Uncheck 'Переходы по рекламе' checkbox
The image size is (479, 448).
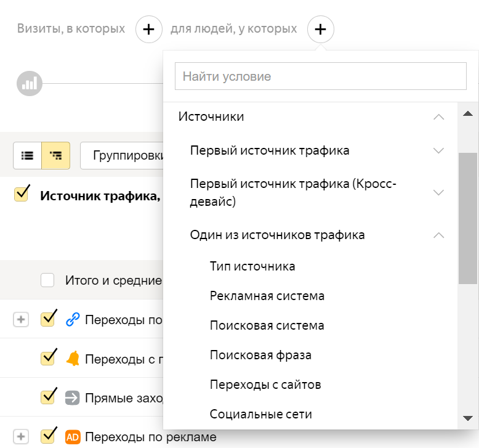48,437
